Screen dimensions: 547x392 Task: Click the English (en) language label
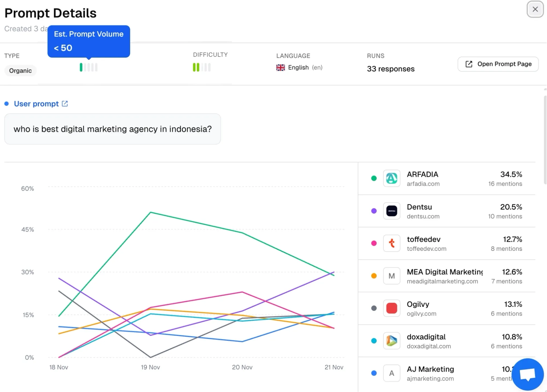[305, 67]
